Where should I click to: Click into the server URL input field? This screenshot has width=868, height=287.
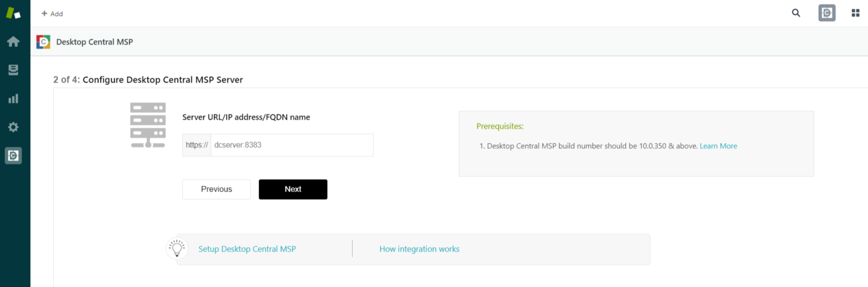coord(292,145)
